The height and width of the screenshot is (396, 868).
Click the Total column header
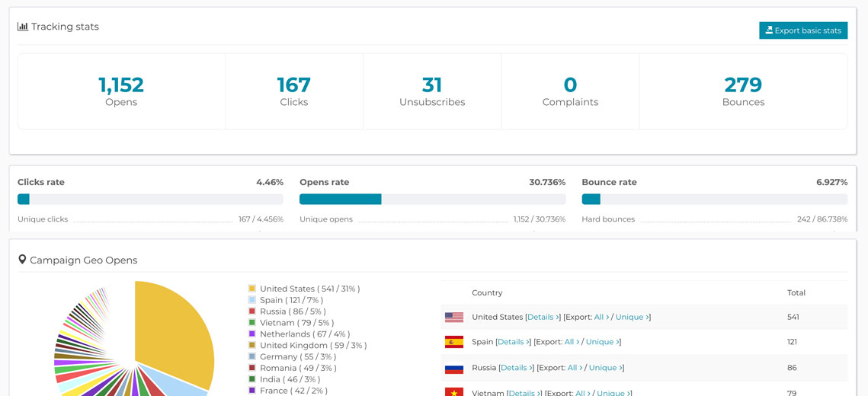coord(796,292)
